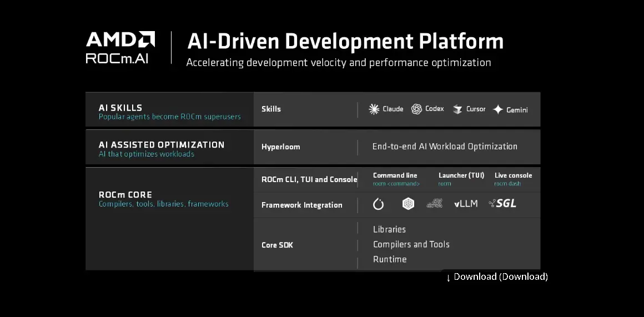Click the Cursor cube logo icon

point(457,109)
